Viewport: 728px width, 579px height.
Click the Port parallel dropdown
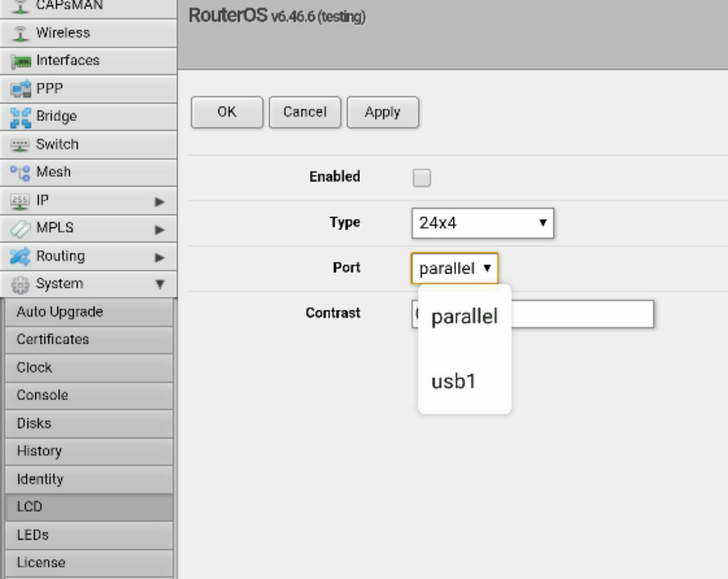454,268
